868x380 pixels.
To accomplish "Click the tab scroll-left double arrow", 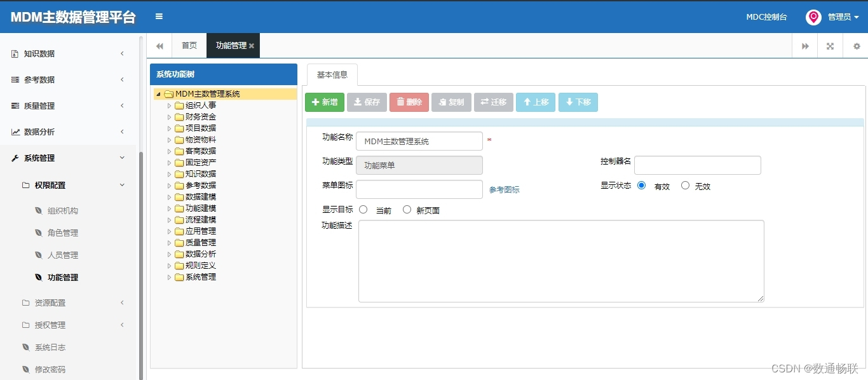I will click(159, 46).
